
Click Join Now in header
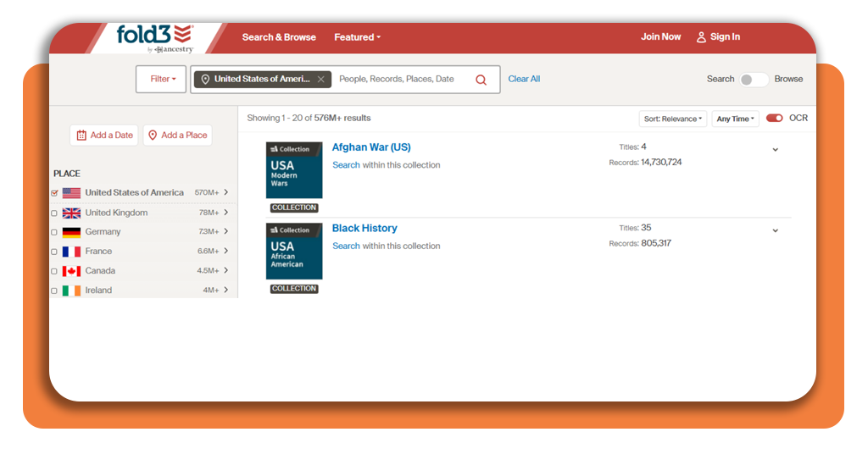(x=661, y=36)
